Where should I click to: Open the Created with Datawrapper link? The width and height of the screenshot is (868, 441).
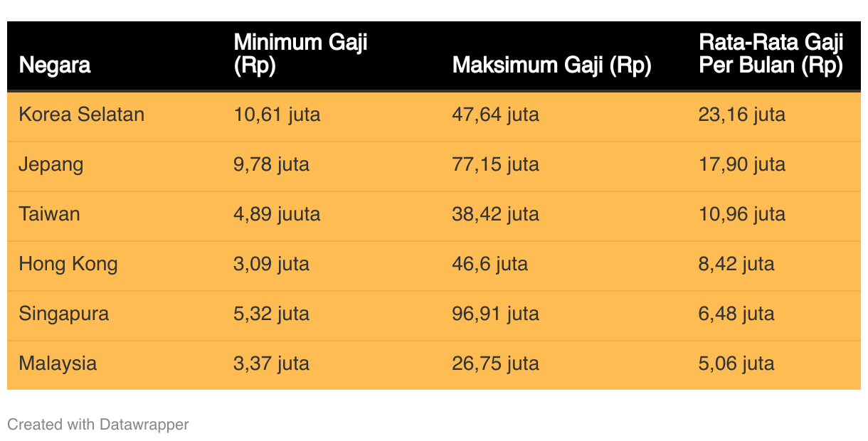[x=98, y=425]
